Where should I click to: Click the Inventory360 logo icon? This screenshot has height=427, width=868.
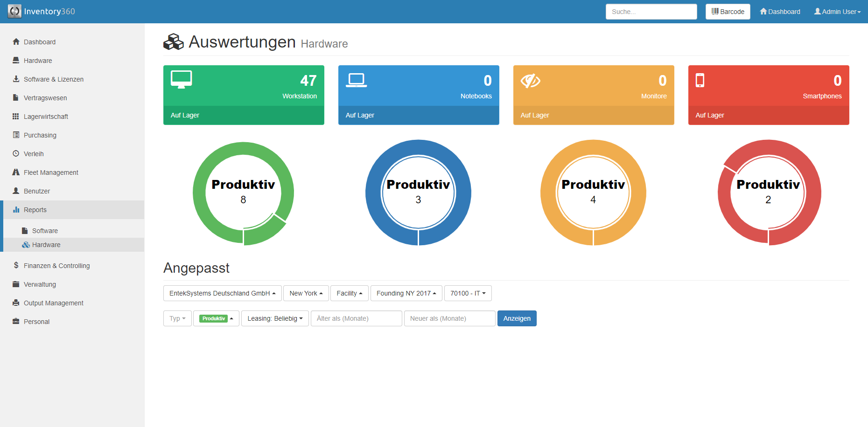(x=14, y=11)
